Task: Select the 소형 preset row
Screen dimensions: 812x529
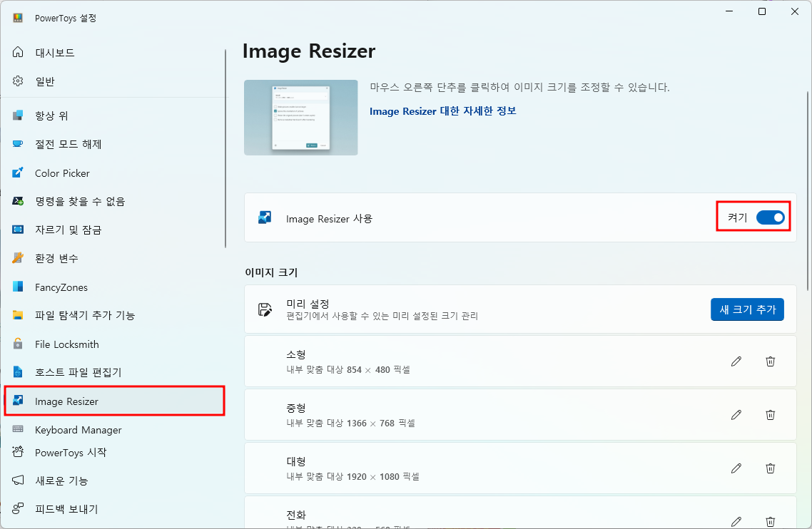Action: click(x=520, y=361)
